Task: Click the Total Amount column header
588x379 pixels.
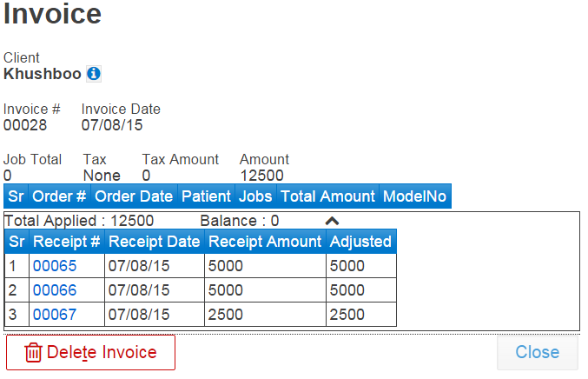Action: click(327, 196)
